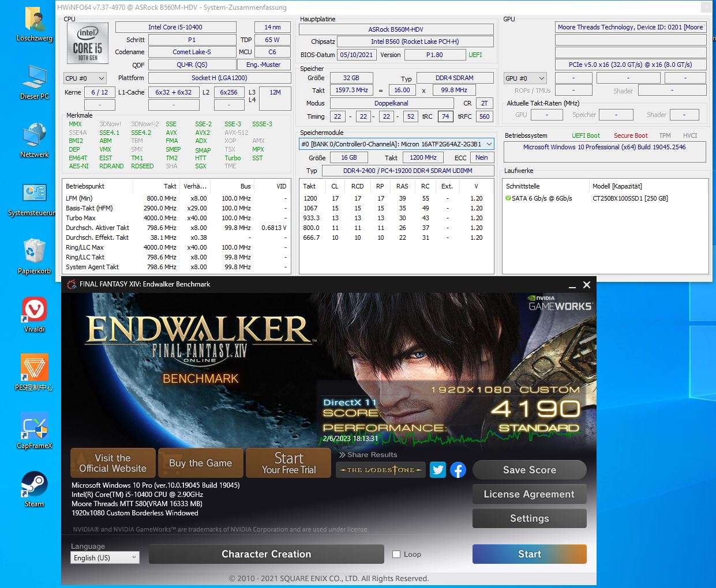Image resolution: width=716 pixels, height=588 pixels.
Task: Click the 1597.3 MHz memory clock value
Action: pos(351,90)
